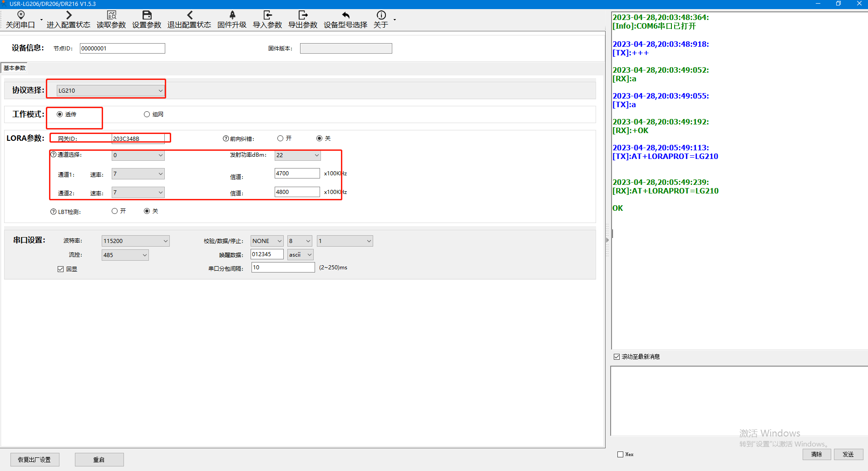The image size is (868, 471).
Task: Click the 设置参数 save parameters icon
Action: [147, 20]
